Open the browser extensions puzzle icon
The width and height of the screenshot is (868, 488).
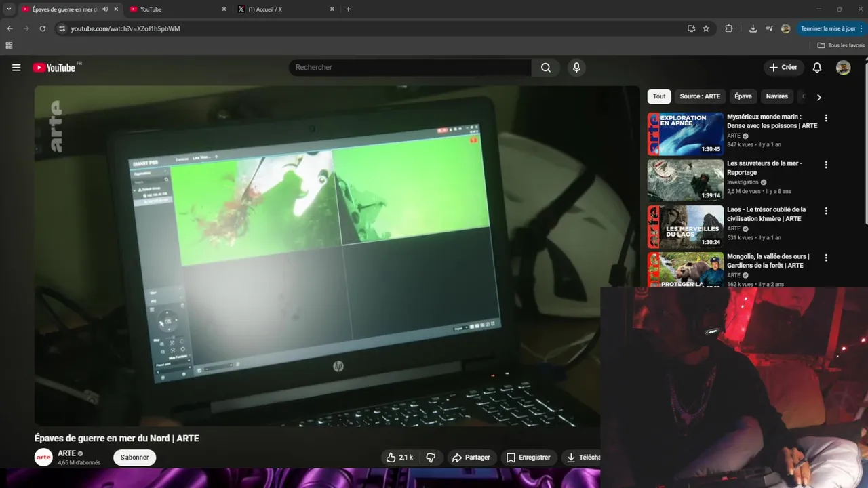coord(729,28)
